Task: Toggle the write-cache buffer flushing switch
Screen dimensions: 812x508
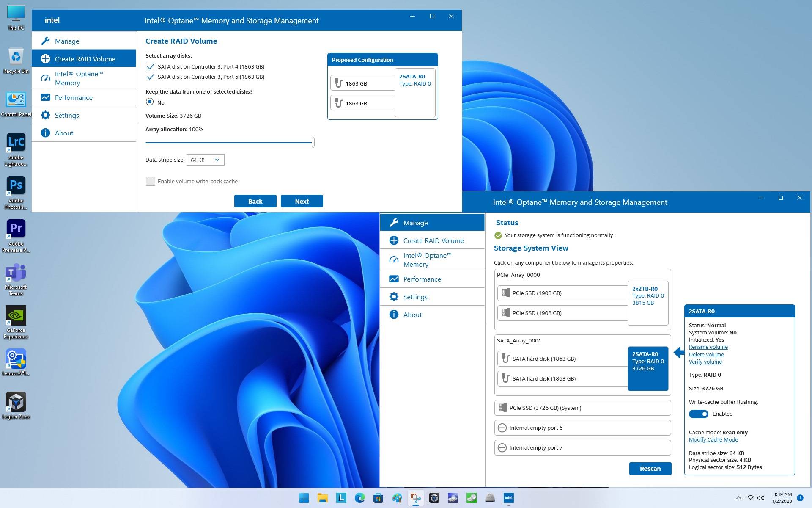Action: 698,414
